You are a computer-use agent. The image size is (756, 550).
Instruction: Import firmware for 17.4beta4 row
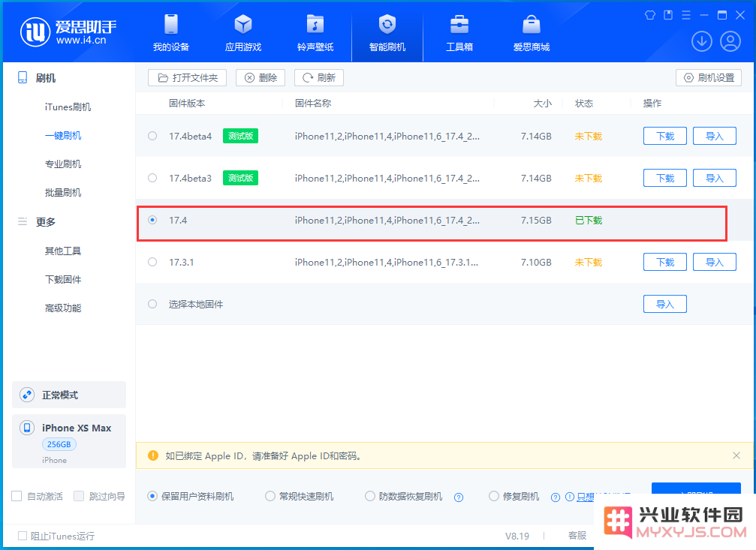pos(715,136)
